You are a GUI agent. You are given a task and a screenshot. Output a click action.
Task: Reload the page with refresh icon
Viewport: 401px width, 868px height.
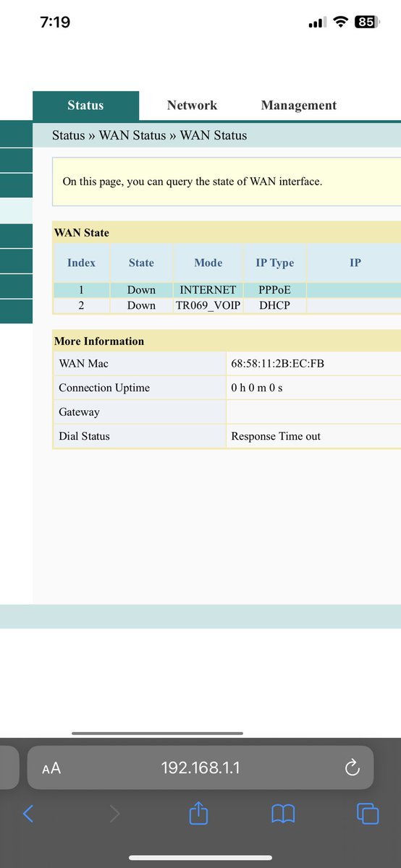tap(352, 767)
